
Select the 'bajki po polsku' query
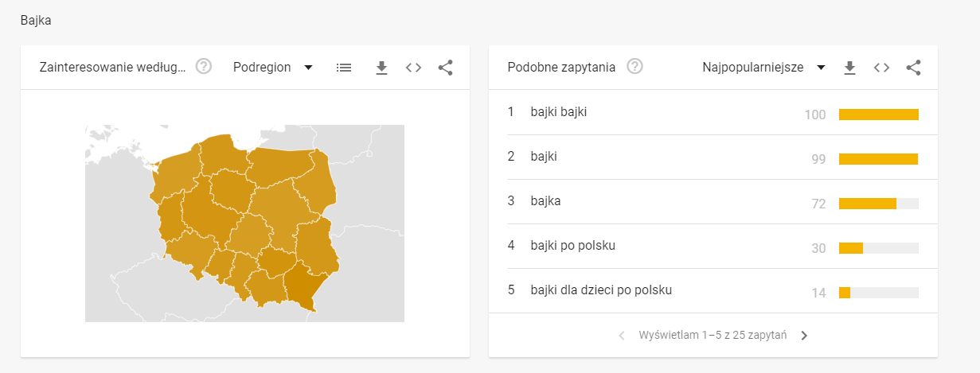click(572, 246)
